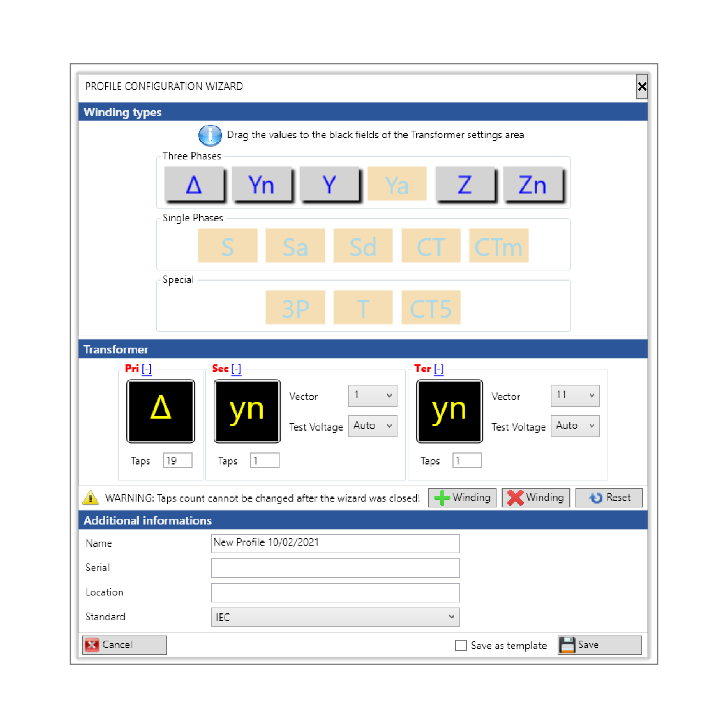Click the Save button

click(600, 645)
